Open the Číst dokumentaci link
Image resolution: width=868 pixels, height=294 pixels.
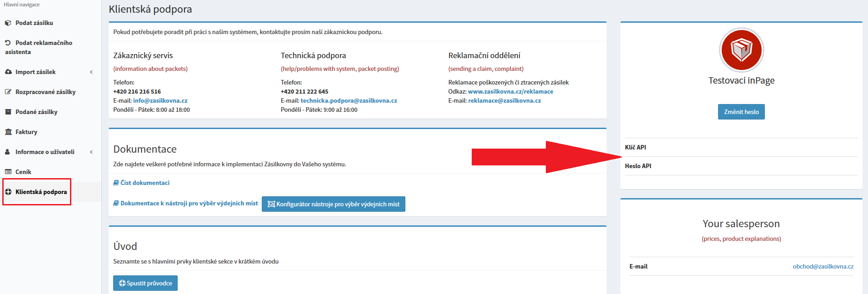[x=145, y=183]
